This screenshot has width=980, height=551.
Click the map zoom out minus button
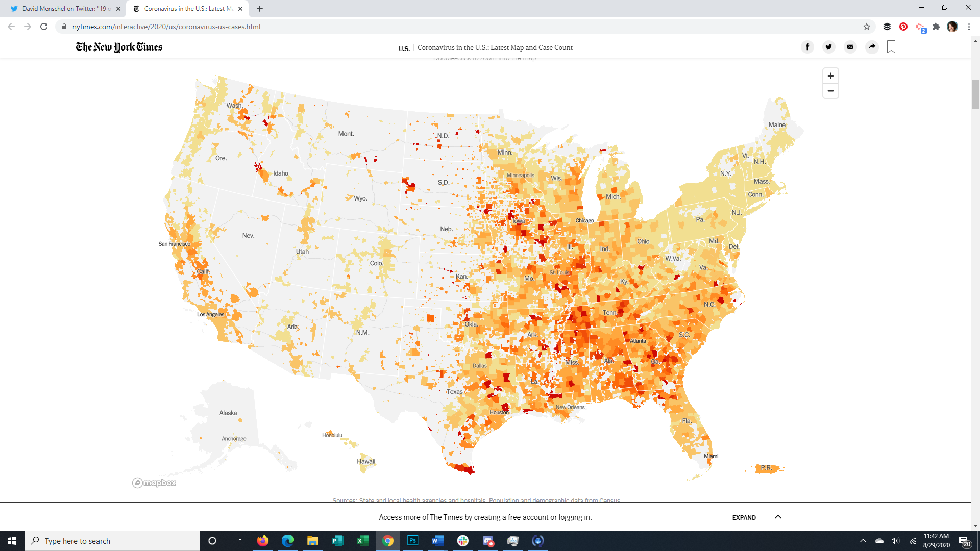[x=830, y=91]
